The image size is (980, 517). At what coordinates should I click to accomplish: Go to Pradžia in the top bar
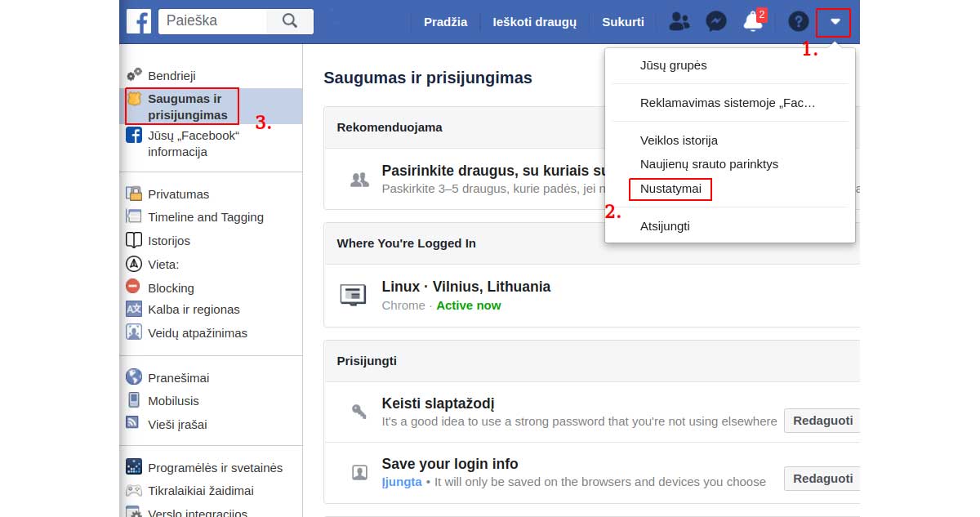(x=445, y=22)
